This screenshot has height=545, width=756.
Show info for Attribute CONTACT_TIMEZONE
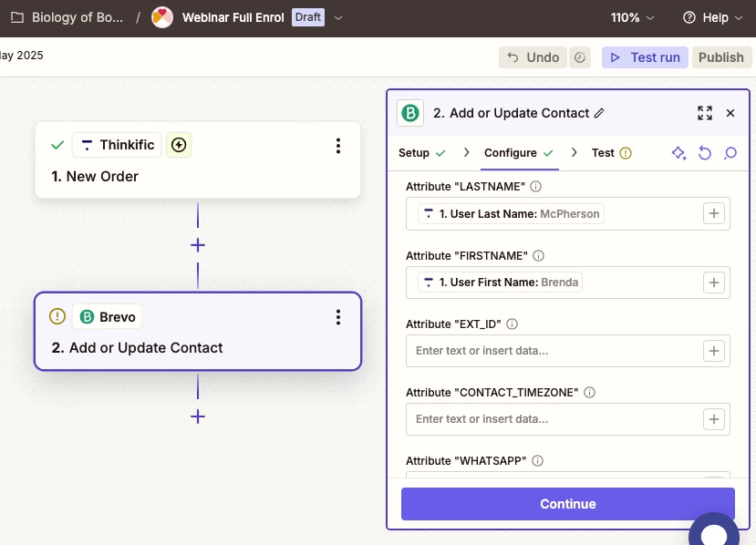(589, 393)
